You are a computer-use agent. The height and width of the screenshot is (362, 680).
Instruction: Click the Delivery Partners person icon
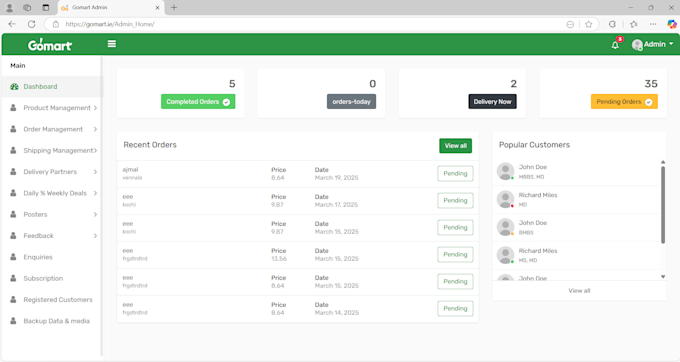coord(13,171)
